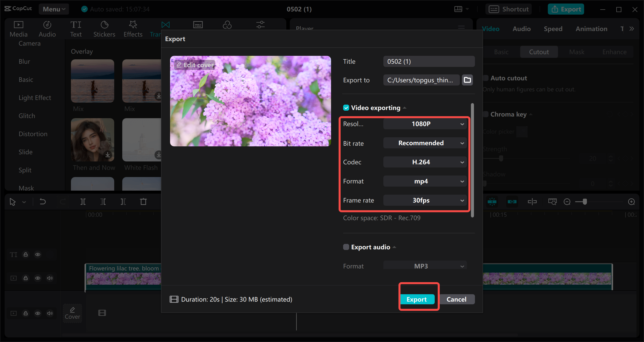This screenshot has width=644, height=342.
Task: Lock the bottom cover track
Action: [26, 313]
